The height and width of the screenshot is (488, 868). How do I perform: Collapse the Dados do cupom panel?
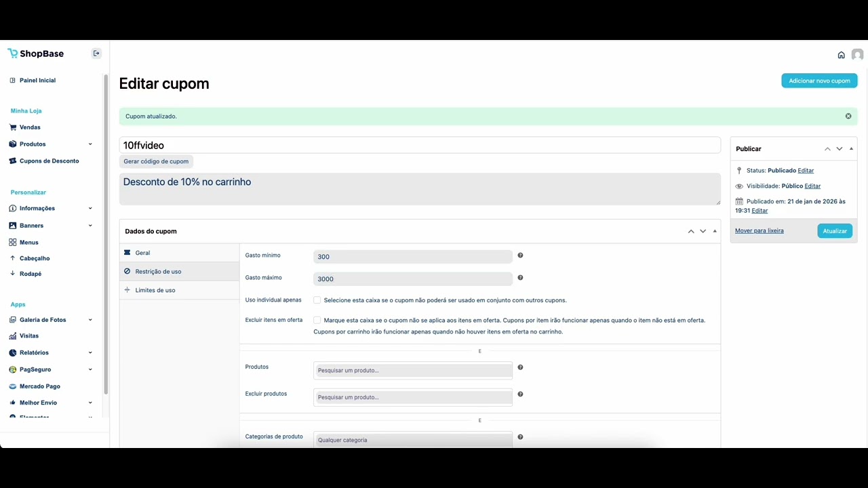click(x=715, y=231)
